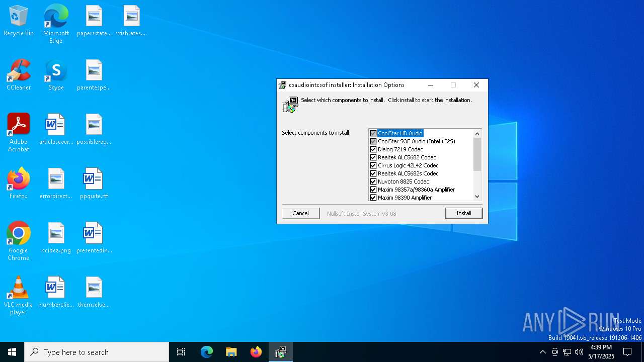Open the CCleaner desktop shortcut
Screen dimensions: 644x362
click(x=19, y=75)
